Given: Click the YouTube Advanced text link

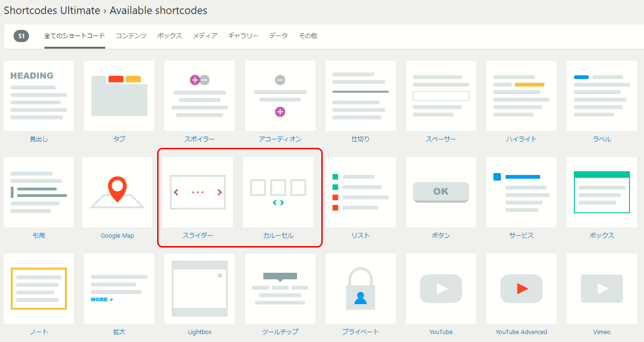Looking at the screenshot, I should click(521, 332).
